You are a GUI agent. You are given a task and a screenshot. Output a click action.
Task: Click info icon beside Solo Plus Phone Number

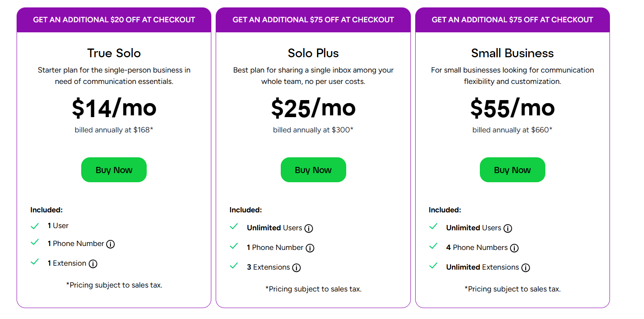point(310,248)
